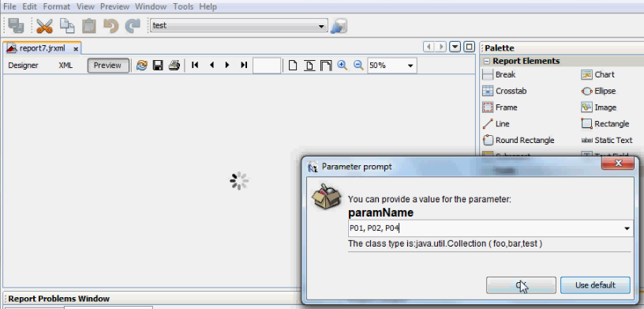644x309 pixels.
Task: Open the Preview menu
Action: coord(115,6)
